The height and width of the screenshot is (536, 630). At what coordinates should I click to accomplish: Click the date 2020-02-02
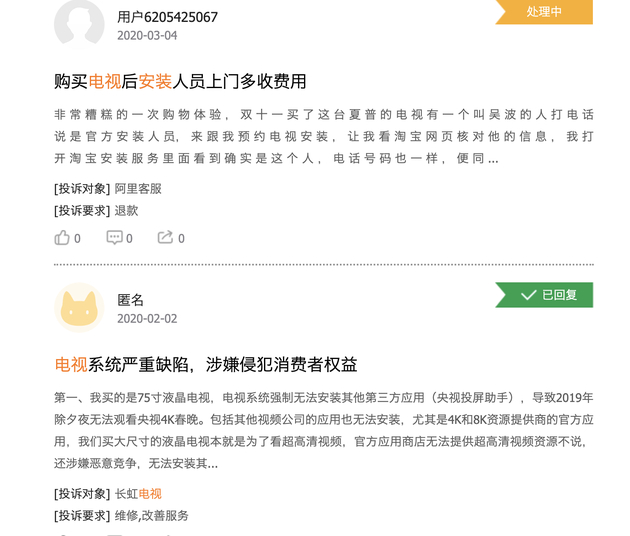147,319
